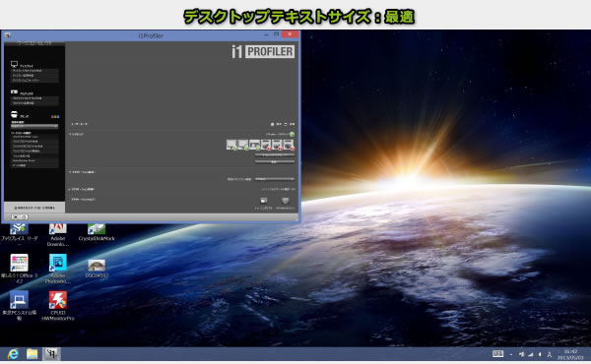Select the first workflow item under projector
The width and height of the screenshot is (591, 364).
(34, 98)
